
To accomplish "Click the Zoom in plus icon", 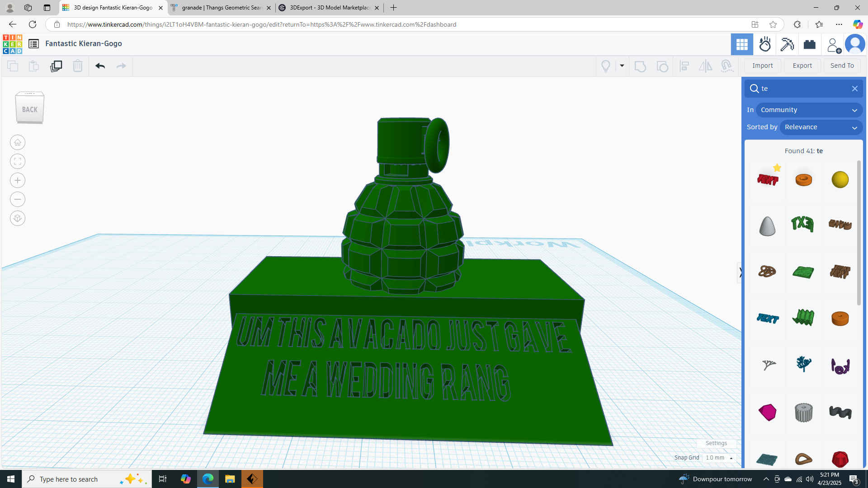I will point(18,180).
